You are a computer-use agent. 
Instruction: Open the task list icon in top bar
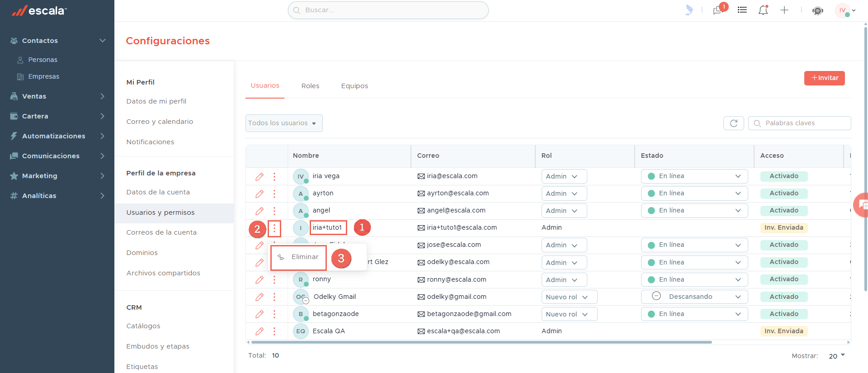[742, 10]
